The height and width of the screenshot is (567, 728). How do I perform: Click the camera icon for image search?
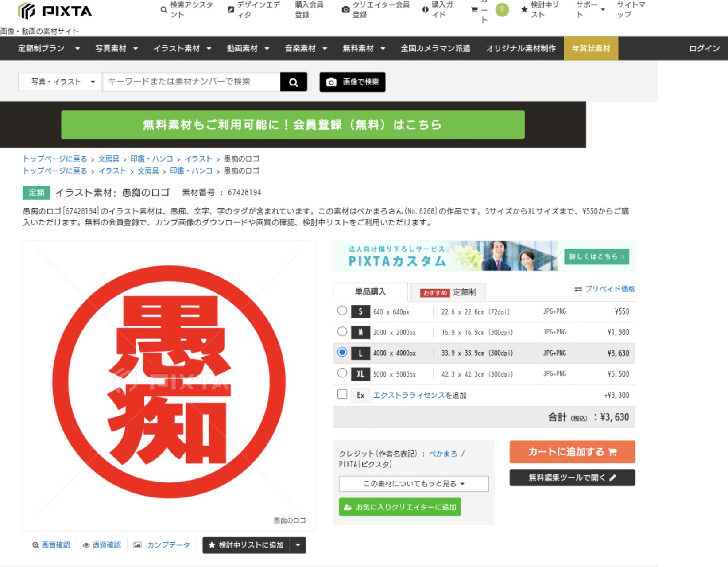tap(331, 82)
